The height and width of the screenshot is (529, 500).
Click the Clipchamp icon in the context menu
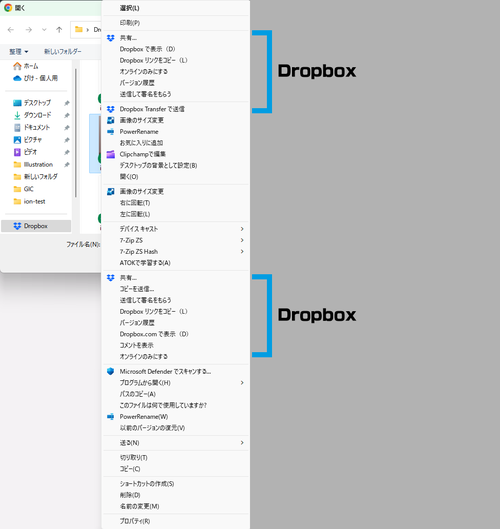111,154
